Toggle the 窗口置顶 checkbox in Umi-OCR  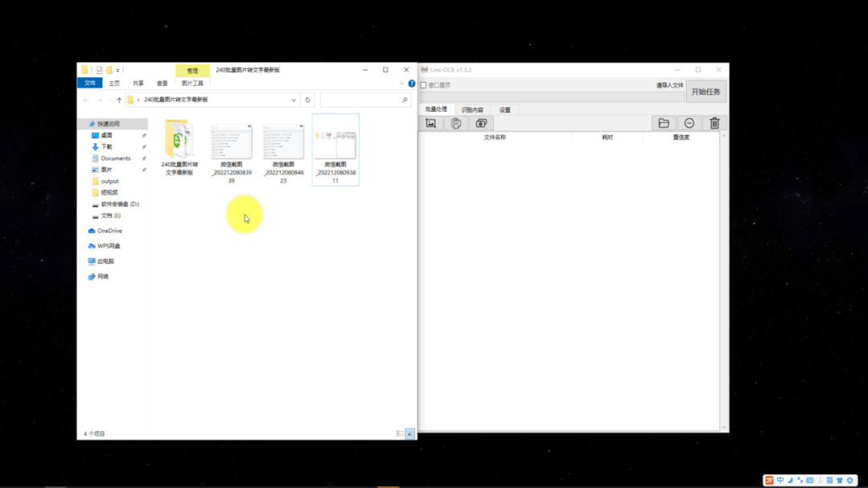[x=424, y=85]
